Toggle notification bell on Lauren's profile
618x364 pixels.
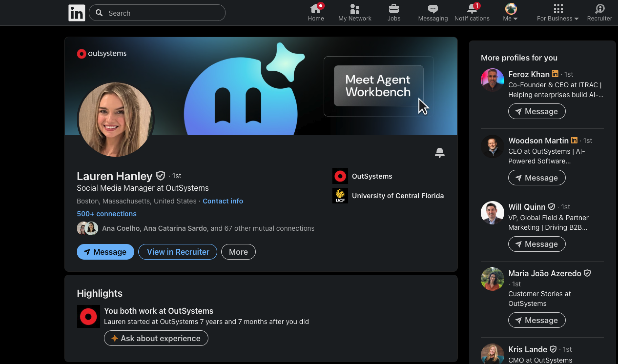coord(439,152)
